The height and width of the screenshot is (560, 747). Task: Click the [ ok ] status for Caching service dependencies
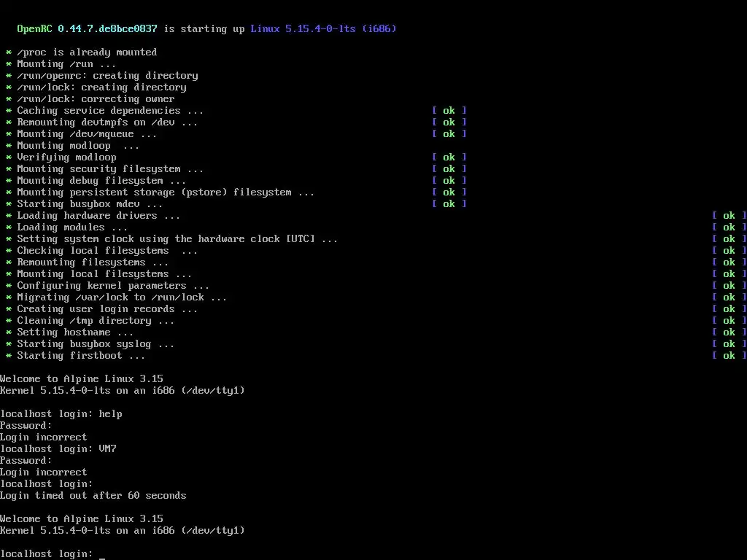[449, 111]
